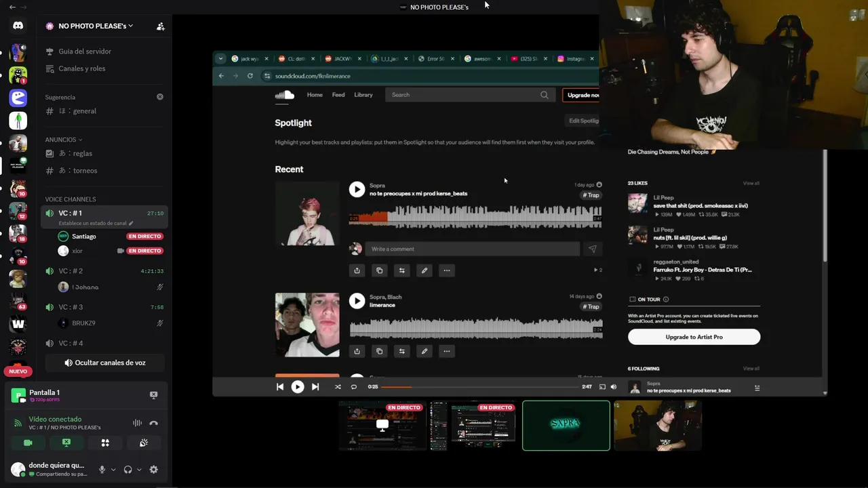Click the NUEVO unread badge

[x=18, y=371]
